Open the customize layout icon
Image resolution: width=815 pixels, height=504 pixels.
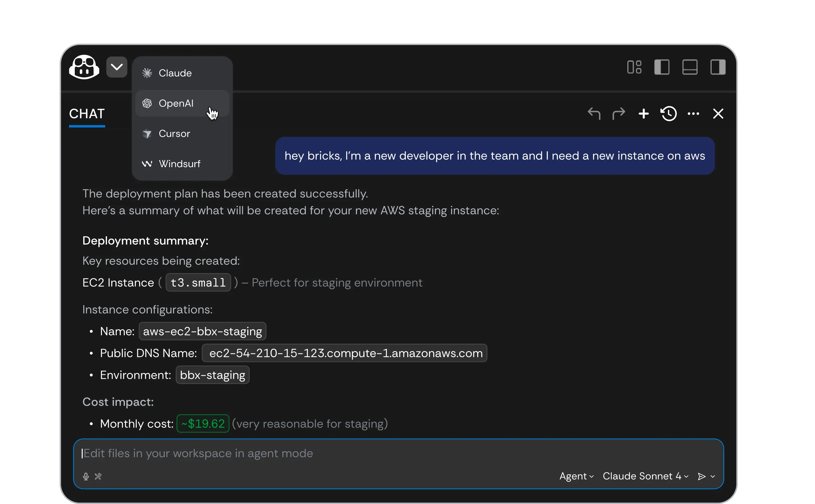pyautogui.click(x=634, y=67)
